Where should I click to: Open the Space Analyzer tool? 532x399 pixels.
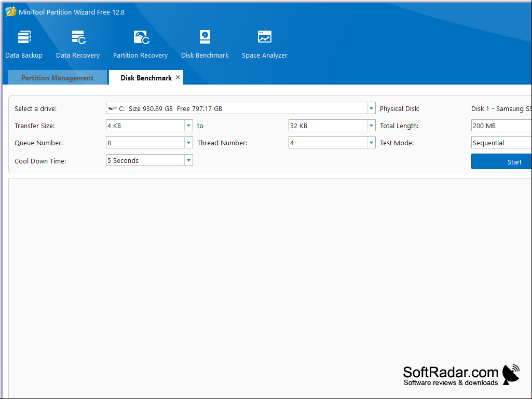coord(265,45)
